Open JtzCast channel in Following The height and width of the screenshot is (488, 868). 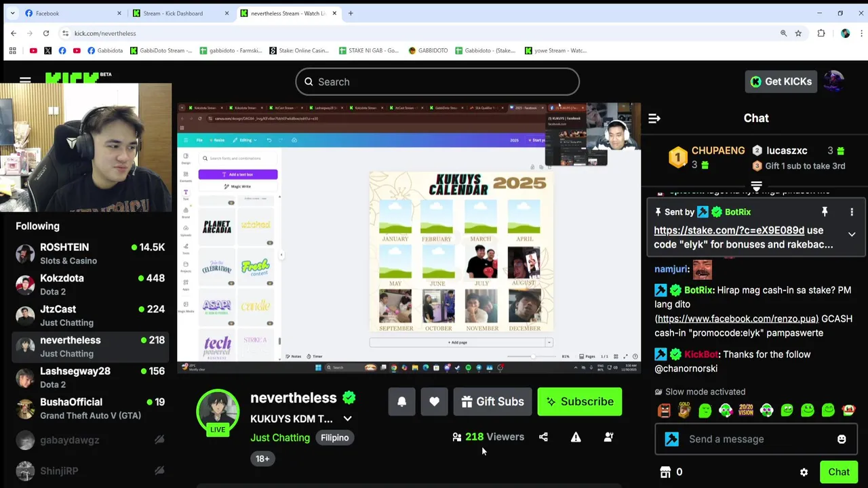[89, 316]
